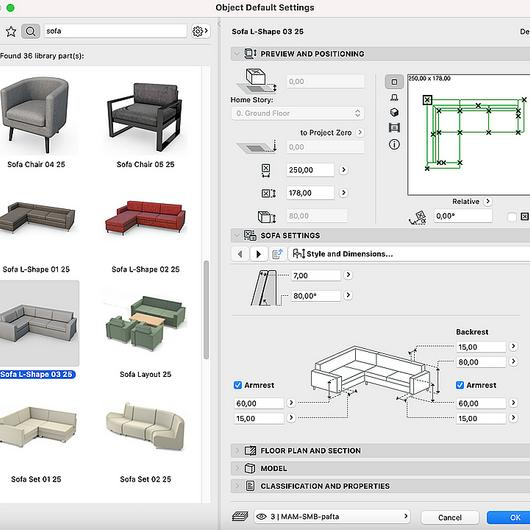The image size is (530, 530).
Task: Click the settings page list icon
Action: coord(277,254)
